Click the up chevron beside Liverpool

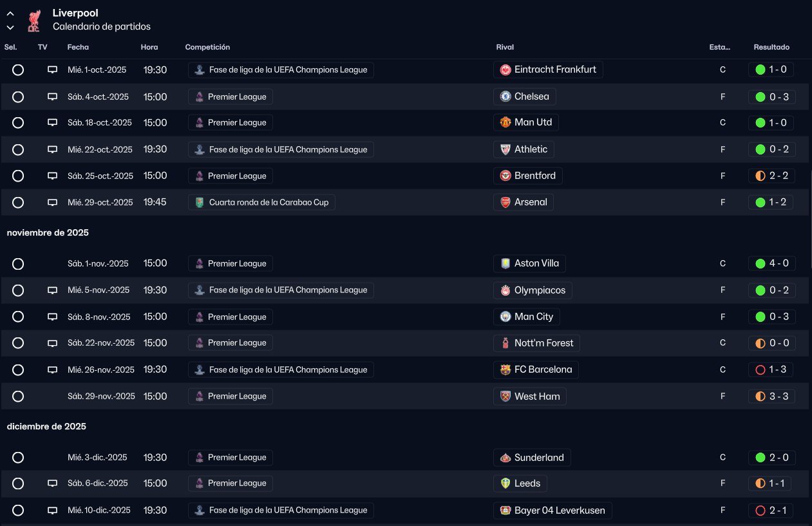click(10, 14)
